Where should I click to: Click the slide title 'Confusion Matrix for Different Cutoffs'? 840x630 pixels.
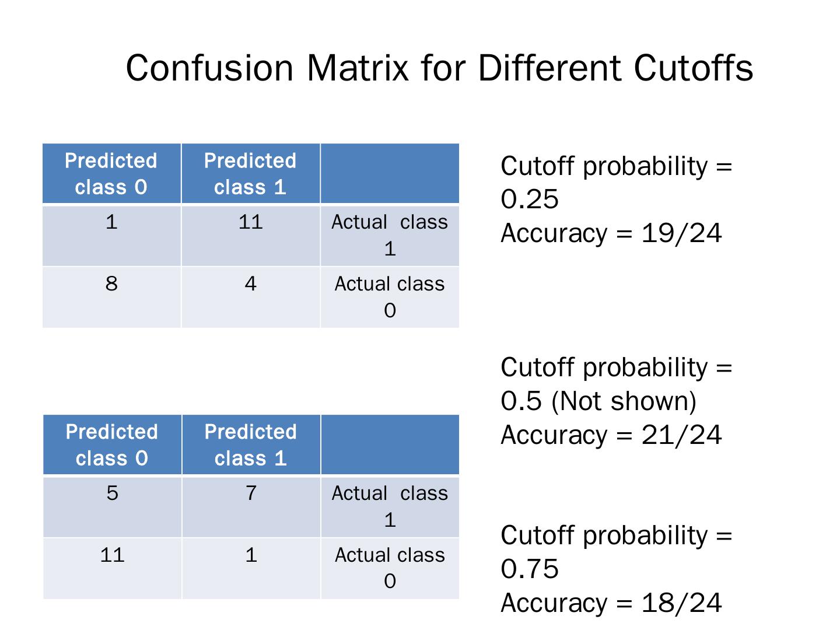pos(439,68)
